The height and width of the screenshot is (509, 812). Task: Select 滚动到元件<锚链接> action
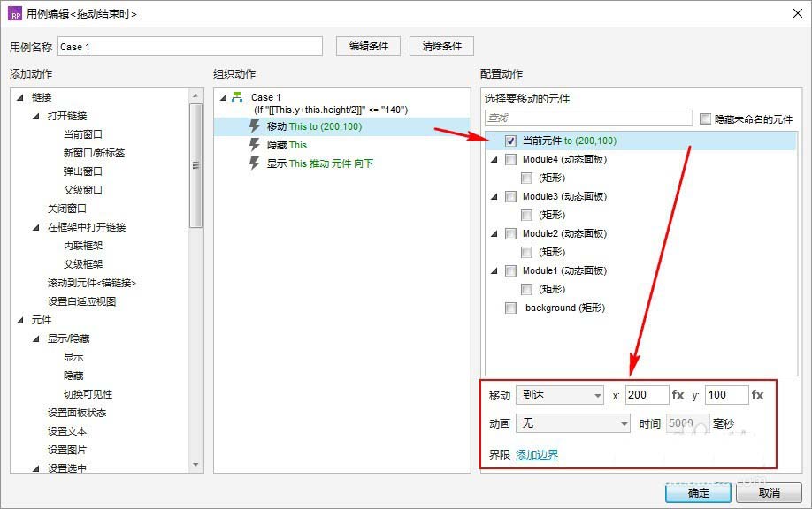92,283
